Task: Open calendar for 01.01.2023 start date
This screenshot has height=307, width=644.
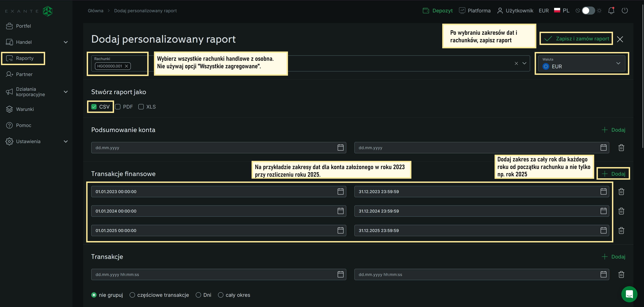Action: pos(340,192)
